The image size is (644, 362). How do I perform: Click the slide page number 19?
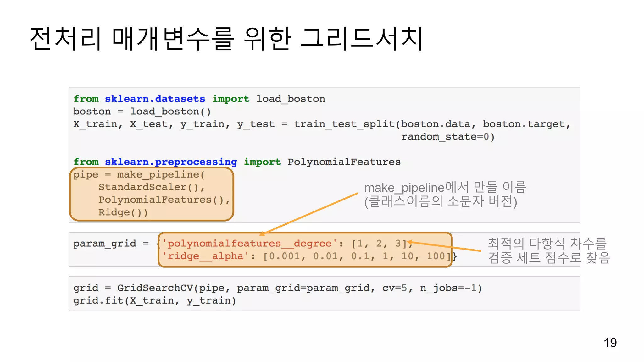tap(610, 343)
